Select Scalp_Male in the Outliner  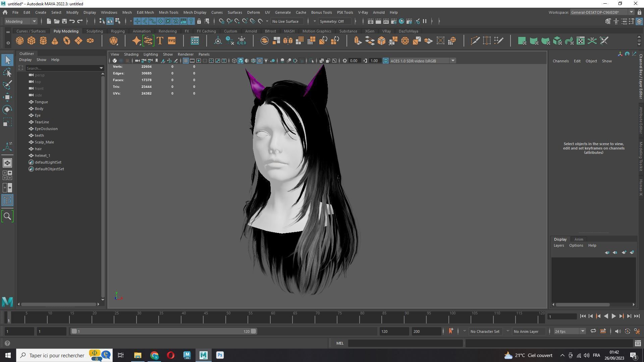44,142
